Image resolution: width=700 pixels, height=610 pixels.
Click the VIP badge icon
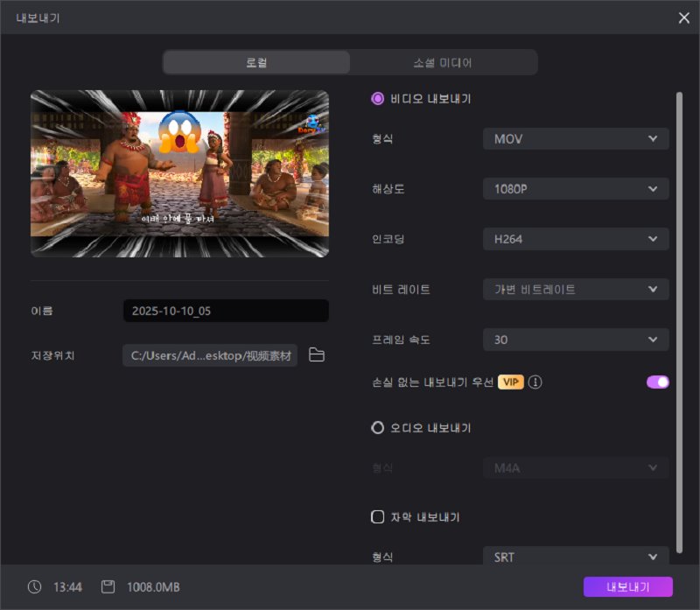[510, 382]
